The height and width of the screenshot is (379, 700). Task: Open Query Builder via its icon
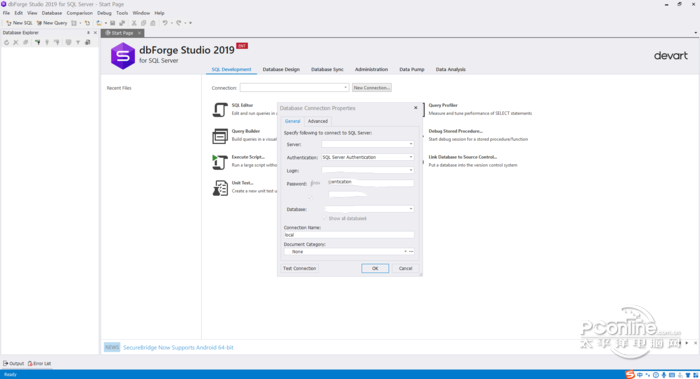tap(220, 136)
